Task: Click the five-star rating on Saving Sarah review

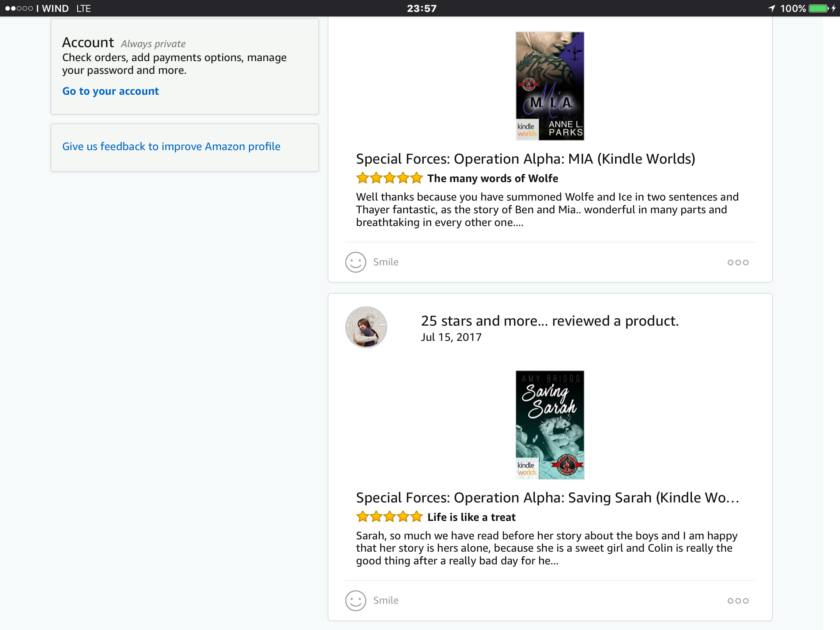Action: (x=389, y=517)
